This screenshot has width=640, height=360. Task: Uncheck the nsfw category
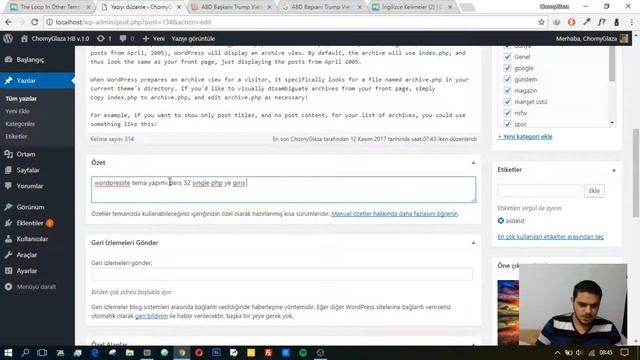[x=507, y=113]
